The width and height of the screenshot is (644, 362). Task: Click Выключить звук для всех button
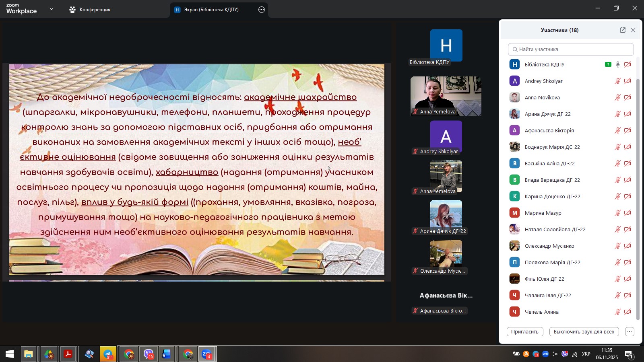pyautogui.click(x=584, y=332)
